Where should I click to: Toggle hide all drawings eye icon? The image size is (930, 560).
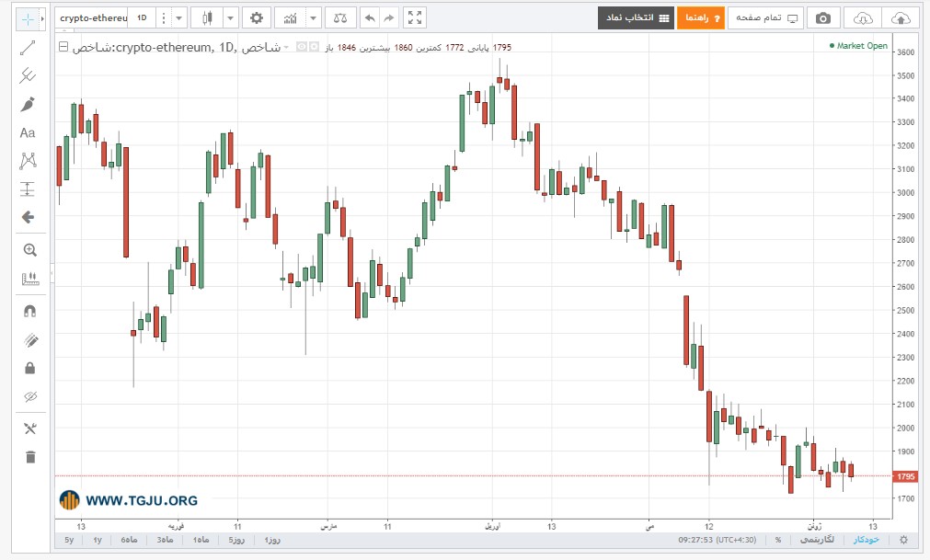point(29,396)
